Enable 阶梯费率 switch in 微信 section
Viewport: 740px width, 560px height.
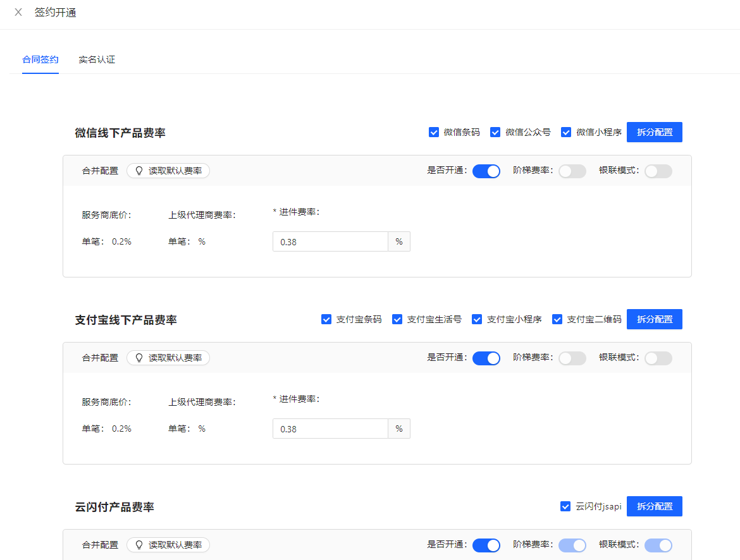click(x=572, y=171)
